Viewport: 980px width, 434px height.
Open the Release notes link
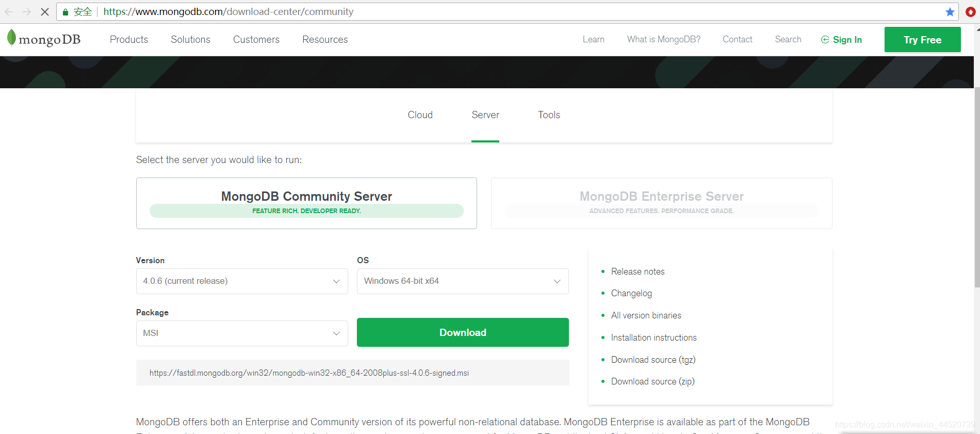tap(638, 271)
